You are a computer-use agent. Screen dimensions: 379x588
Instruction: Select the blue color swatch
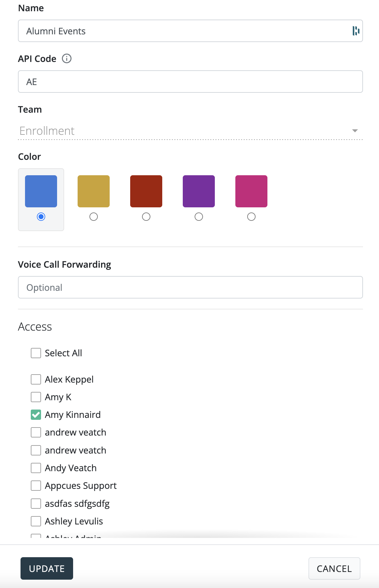[41, 191]
